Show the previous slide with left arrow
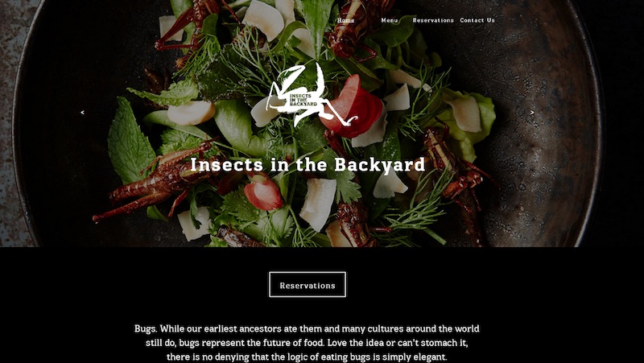Screen dimensions: 644x363 (83, 112)
